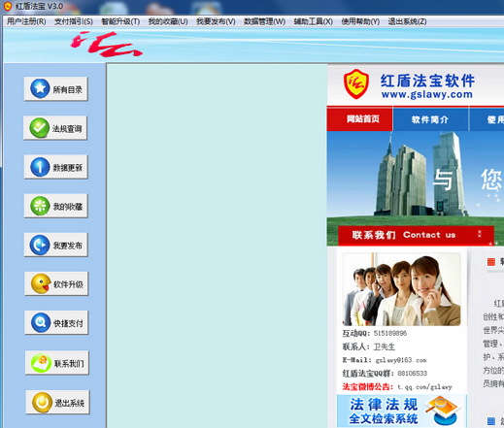Open the 数据管理(W) menu
Viewport: 504px width, 428px height.
[x=264, y=21]
